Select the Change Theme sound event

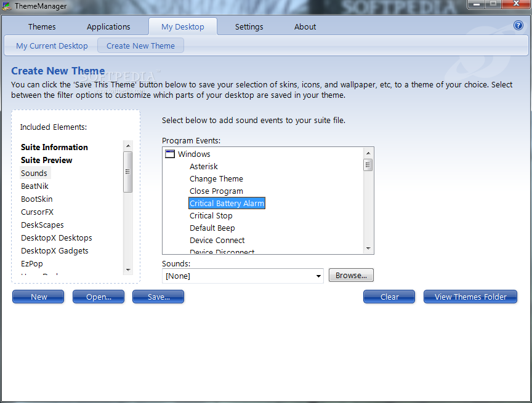[216, 178]
